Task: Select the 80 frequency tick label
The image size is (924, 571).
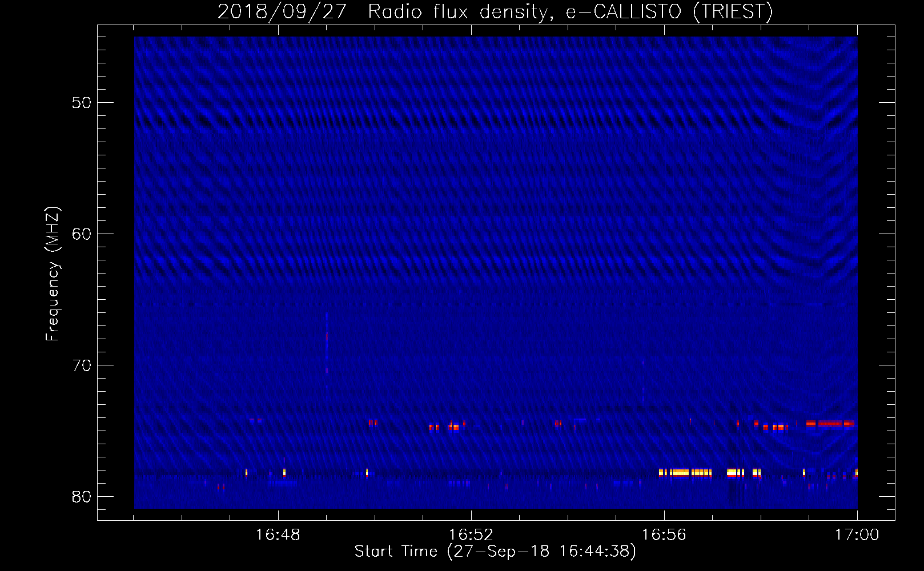Action: tap(82, 497)
